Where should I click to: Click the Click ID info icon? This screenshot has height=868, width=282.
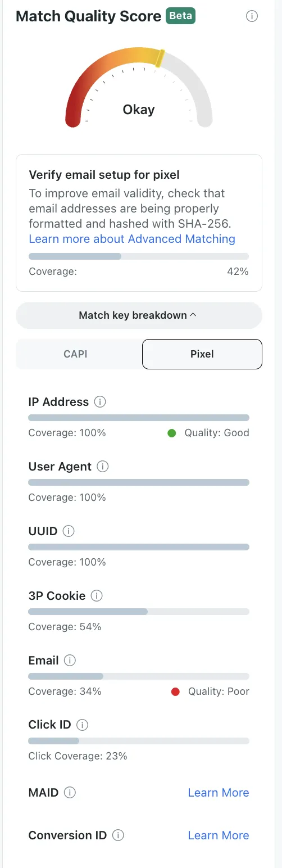(83, 725)
